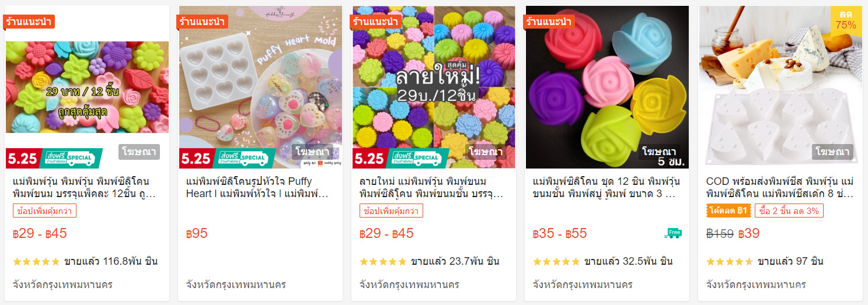Screen dimensions: 868x305
Task: Click the โฆษณา label on the cheese mold image
Action: [833, 152]
